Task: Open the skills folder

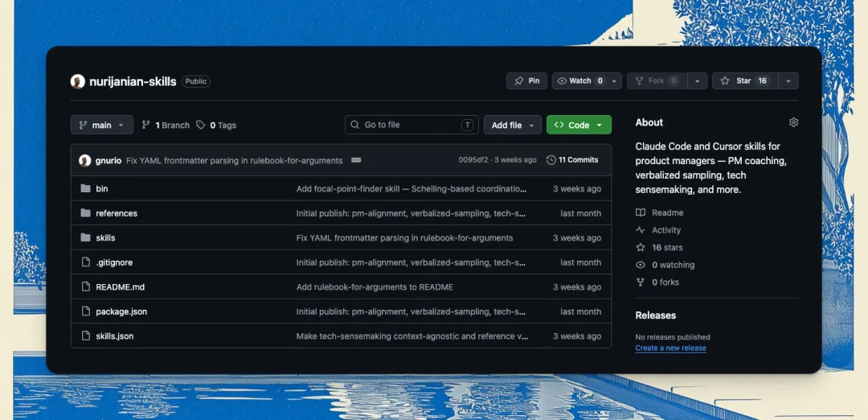Action: tap(105, 237)
